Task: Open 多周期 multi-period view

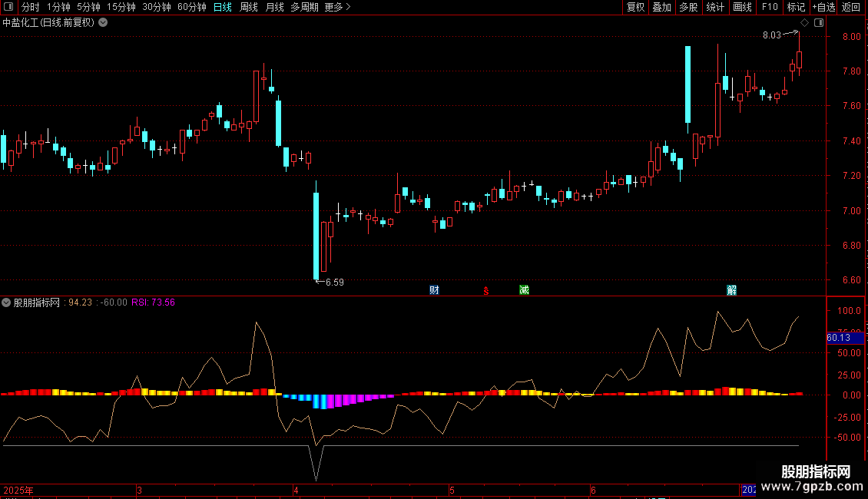Action: 304,7
